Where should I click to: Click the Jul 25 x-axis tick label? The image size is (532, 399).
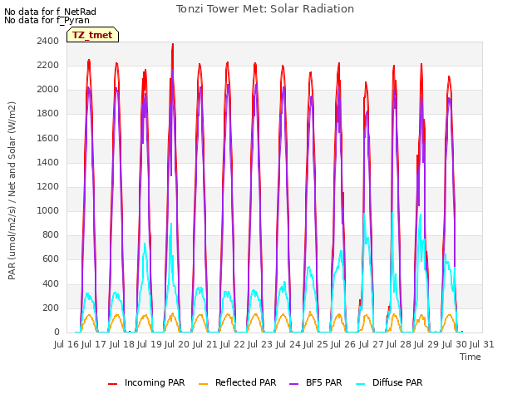[316, 344]
